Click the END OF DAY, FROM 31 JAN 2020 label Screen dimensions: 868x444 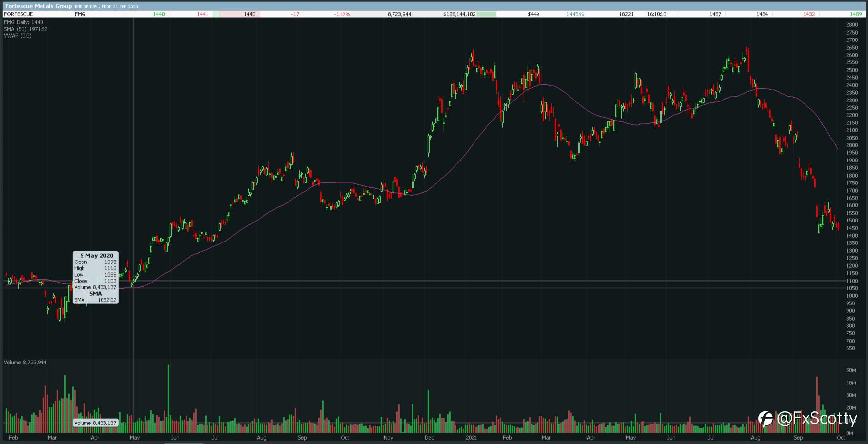[106, 6]
